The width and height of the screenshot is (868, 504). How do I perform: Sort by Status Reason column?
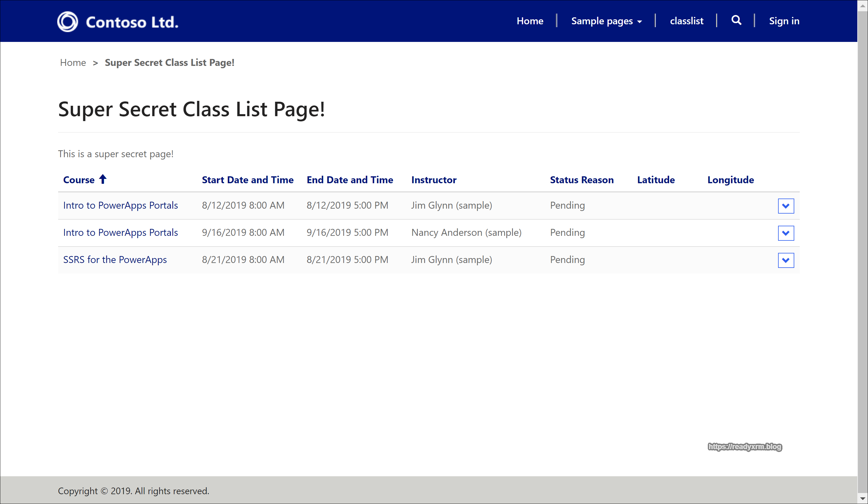click(x=581, y=180)
